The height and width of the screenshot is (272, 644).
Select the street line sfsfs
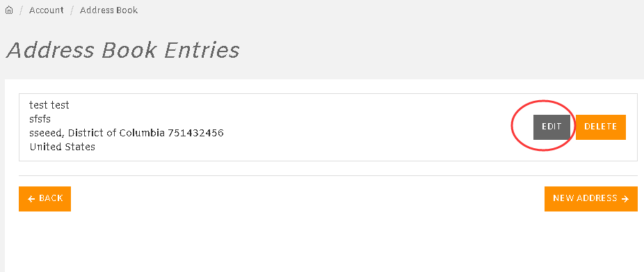coord(40,119)
